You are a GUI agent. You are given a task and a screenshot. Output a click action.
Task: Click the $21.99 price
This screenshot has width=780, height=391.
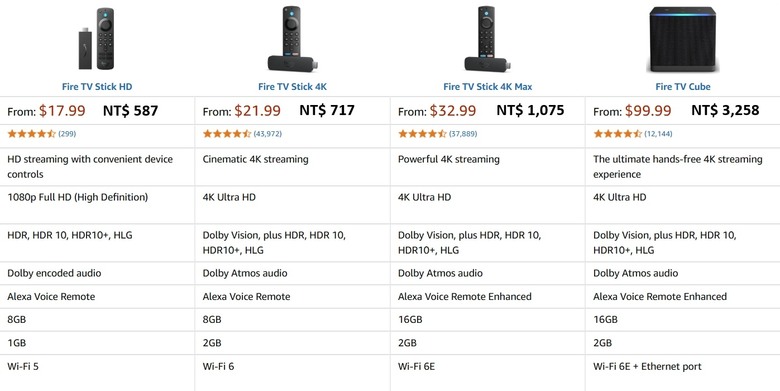[x=258, y=110]
